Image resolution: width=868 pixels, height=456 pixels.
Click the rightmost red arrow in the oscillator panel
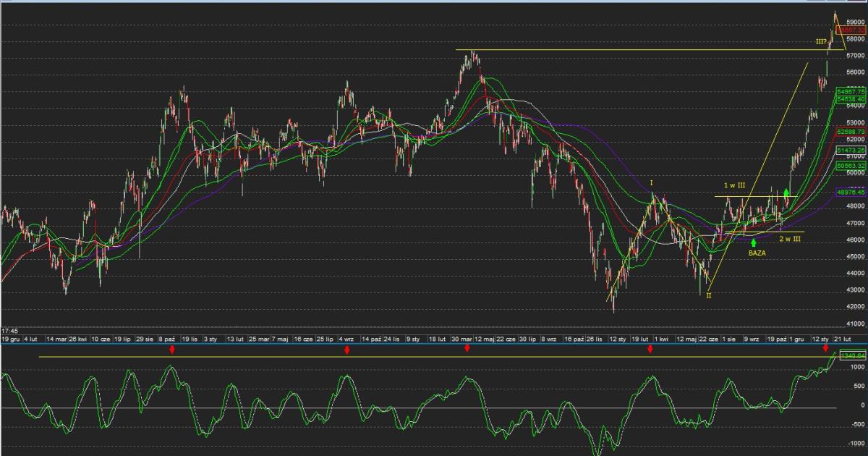click(x=825, y=350)
